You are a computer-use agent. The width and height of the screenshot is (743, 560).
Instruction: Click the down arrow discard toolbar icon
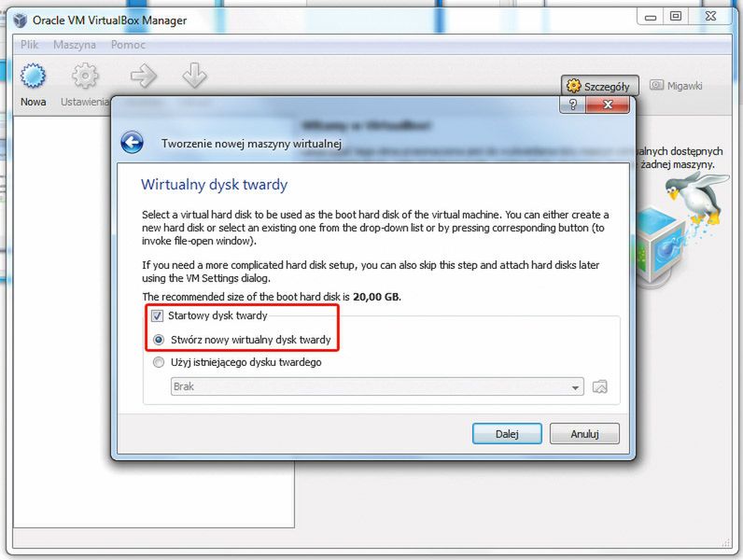point(194,76)
